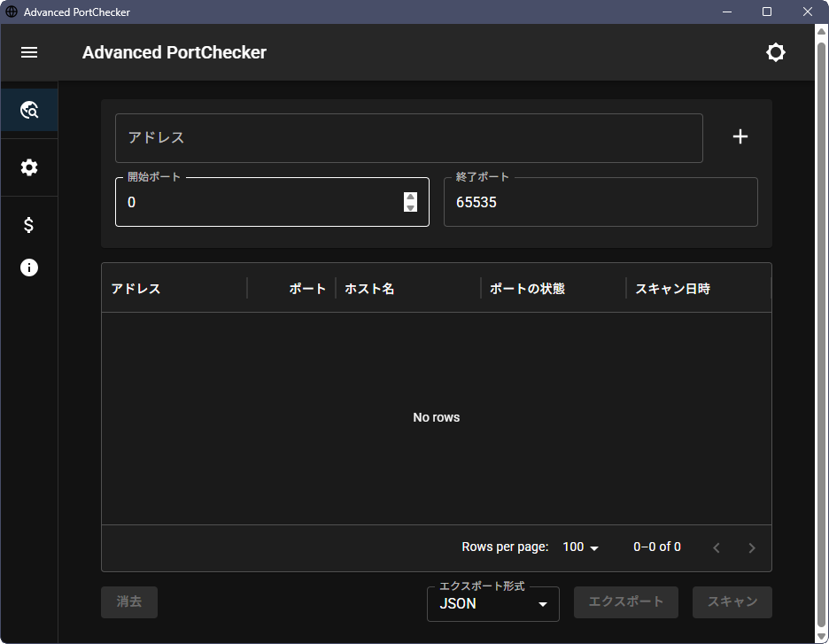
Task: Open the info about page icon
Action: pyautogui.click(x=29, y=268)
